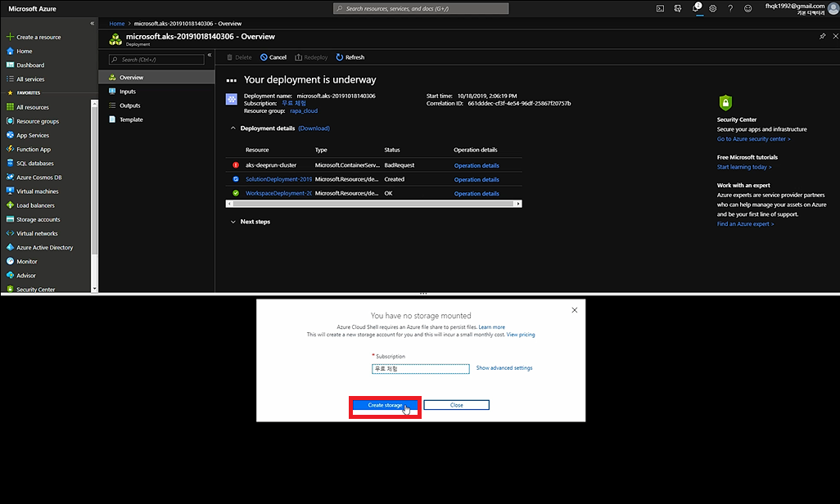The image size is (840, 504).
Task: Open the Help question mark
Action: 730,8
